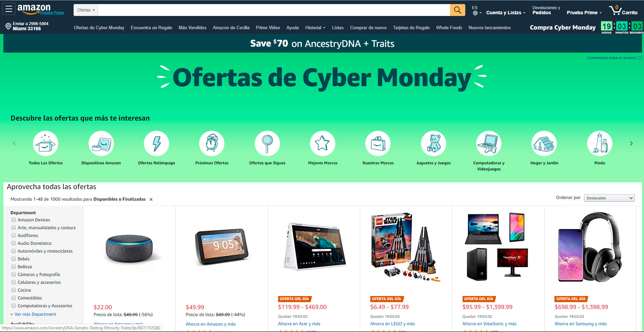Open Juguetes y Juegos teddy bear icon
Image resolution: width=644 pixels, height=332 pixels.
tap(433, 144)
